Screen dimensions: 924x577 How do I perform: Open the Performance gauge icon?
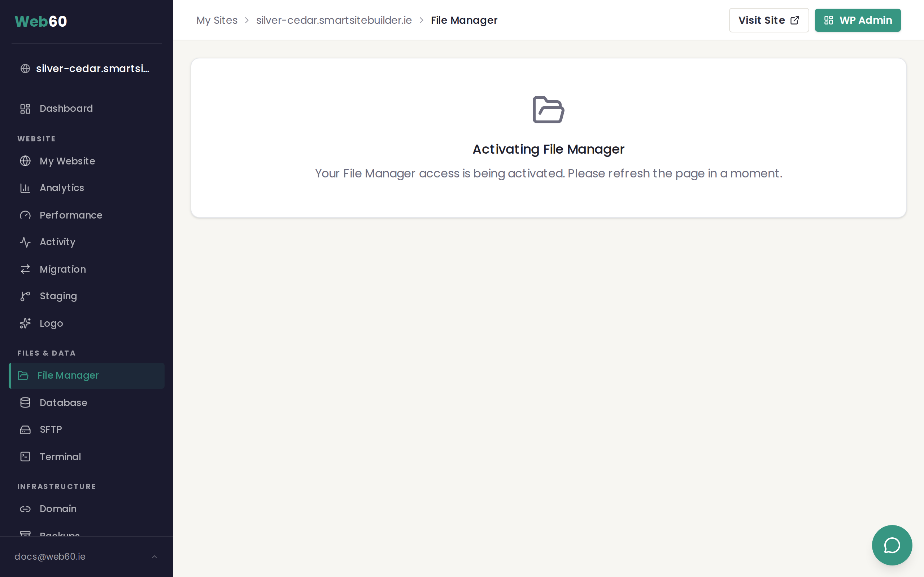(25, 215)
